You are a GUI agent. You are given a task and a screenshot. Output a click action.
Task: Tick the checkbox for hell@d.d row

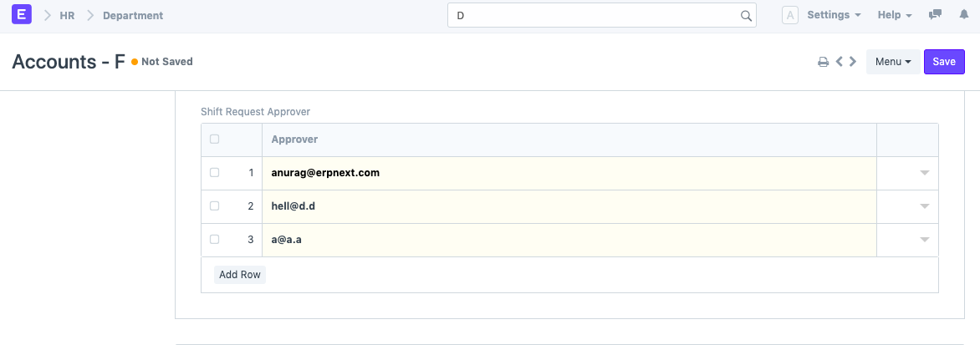pyautogui.click(x=215, y=206)
